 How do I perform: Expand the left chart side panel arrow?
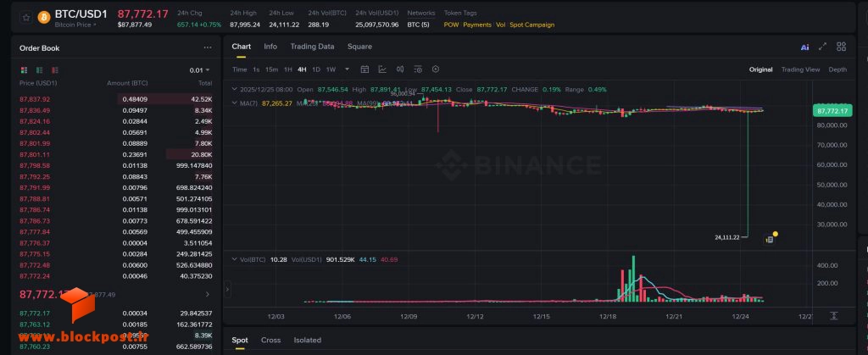(227, 289)
